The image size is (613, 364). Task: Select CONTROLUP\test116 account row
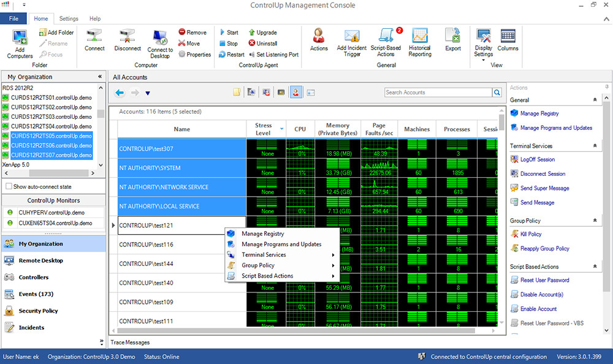pos(182,245)
